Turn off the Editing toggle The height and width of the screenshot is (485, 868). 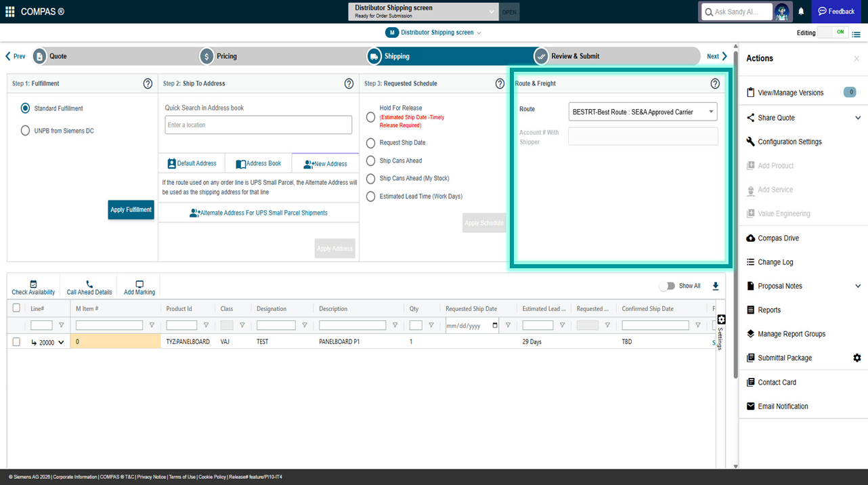point(833,33)
